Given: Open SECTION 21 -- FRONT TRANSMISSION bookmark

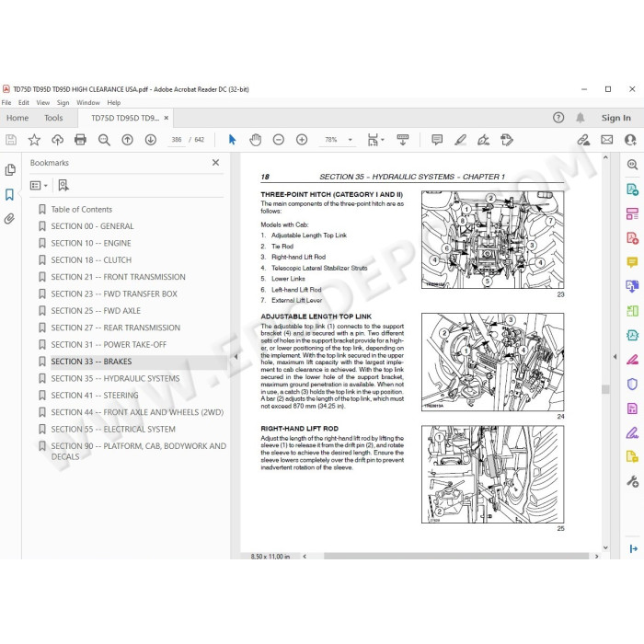Looking at the screenshot, I should click(118, 277).
